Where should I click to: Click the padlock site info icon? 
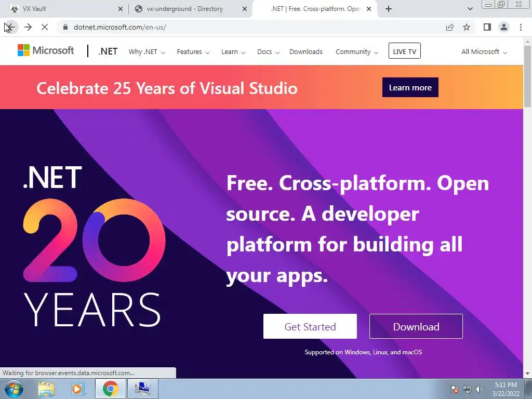click(x=65, y=27)
